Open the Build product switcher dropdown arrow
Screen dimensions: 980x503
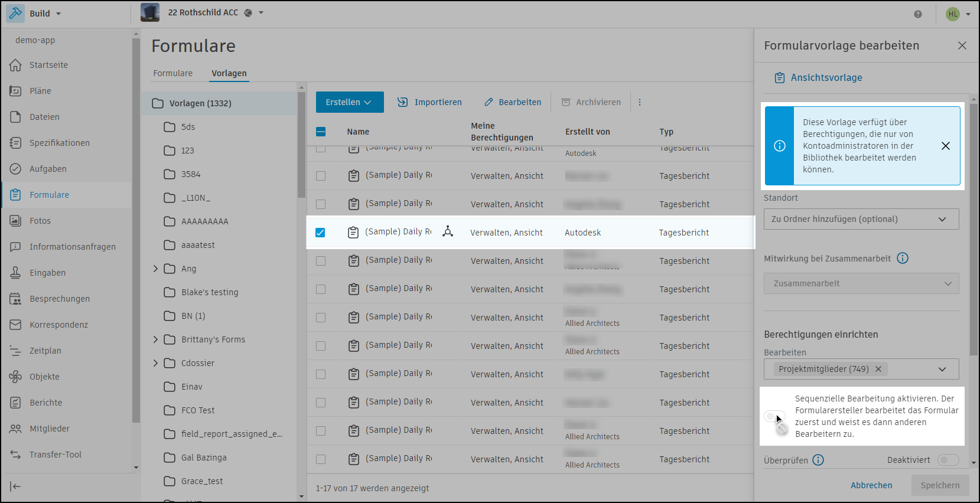pos(58,14)
